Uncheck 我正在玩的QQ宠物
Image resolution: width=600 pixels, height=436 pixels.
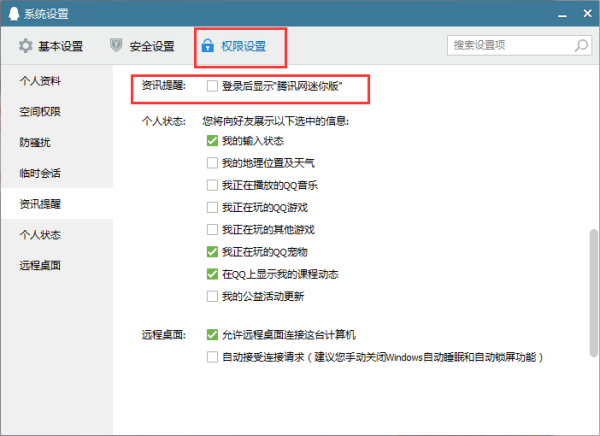tap(212, 252)
